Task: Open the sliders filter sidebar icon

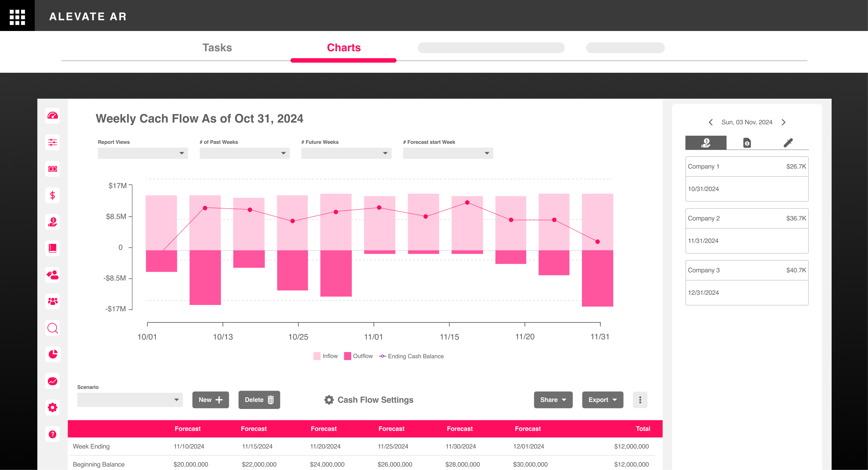Action: [53, 142]
